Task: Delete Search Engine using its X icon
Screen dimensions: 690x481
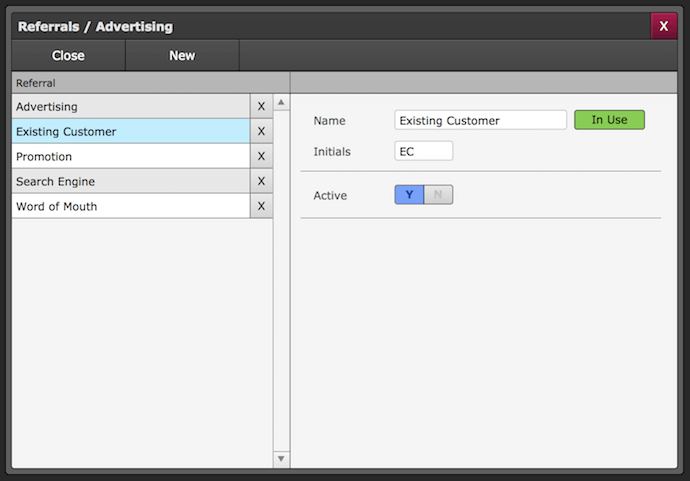Action: (x=261, y=181)
